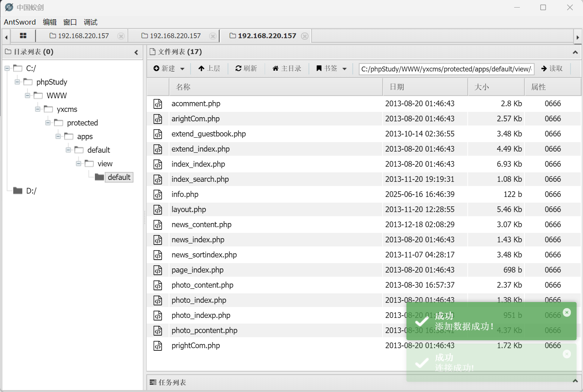Close the second 192.168.220.157 tab

213,36
